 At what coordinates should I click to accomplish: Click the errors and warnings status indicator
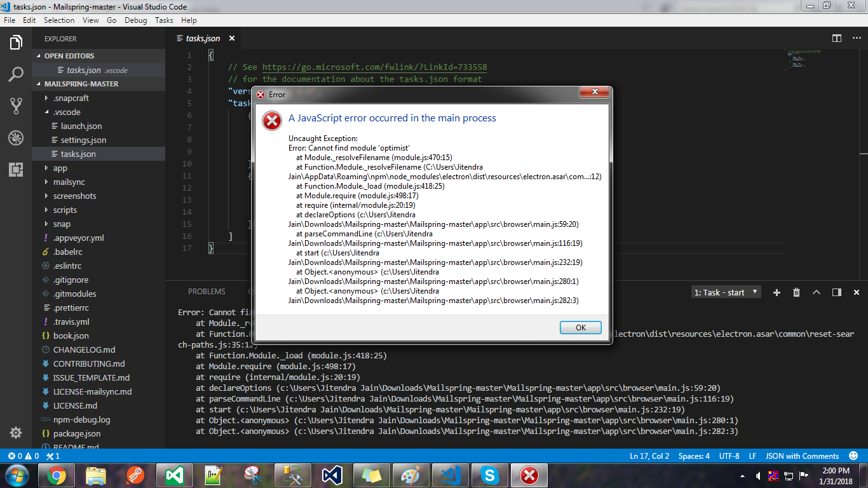(20, 456)
